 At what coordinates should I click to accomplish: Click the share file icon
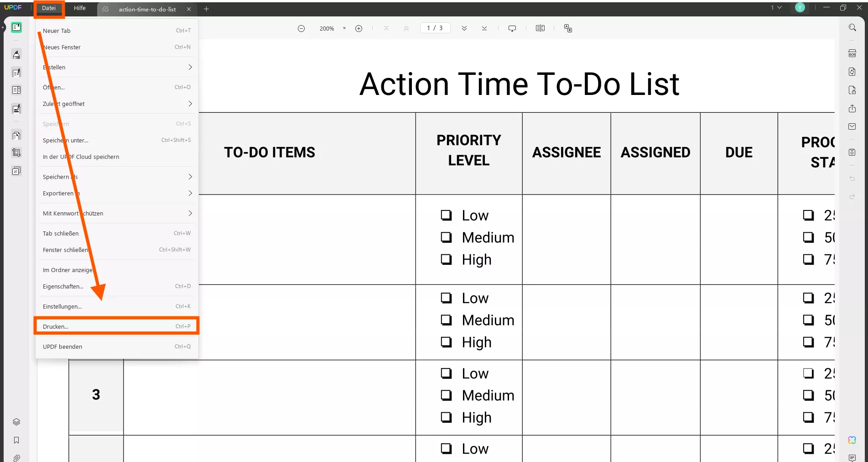(x=852, y=109)
